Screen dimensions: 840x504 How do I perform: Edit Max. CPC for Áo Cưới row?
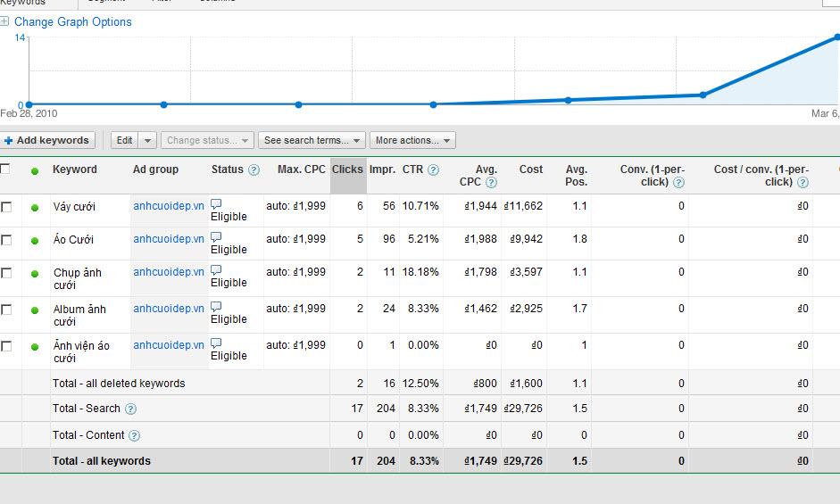click(x=295, y=239)
